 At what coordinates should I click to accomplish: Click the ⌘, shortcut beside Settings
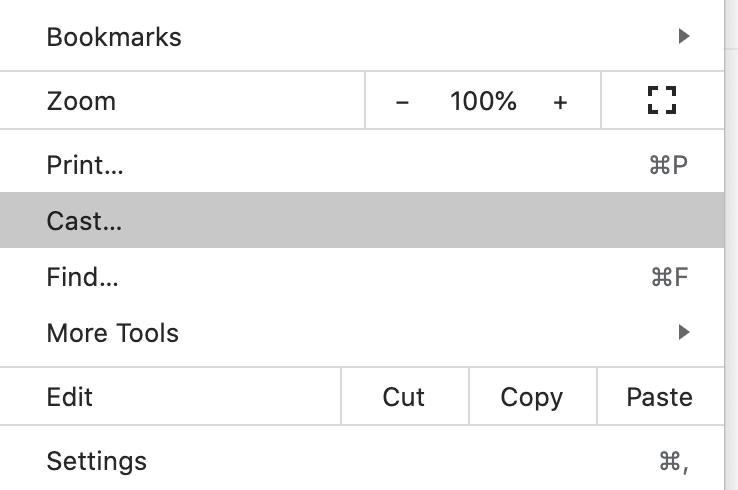coord(672,460)
